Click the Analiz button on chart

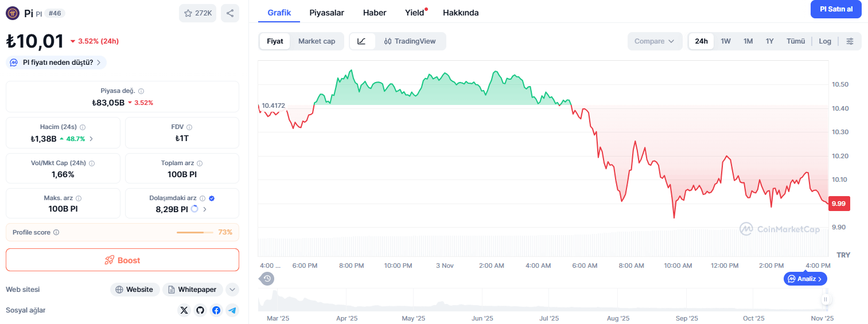pyautogui.click(x=805, y=279)
